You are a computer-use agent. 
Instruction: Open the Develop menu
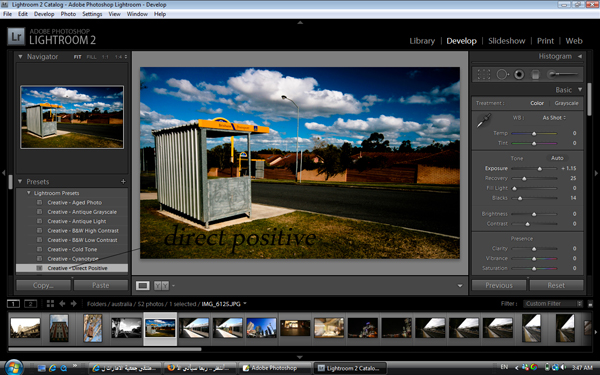(x=44, y=14)
